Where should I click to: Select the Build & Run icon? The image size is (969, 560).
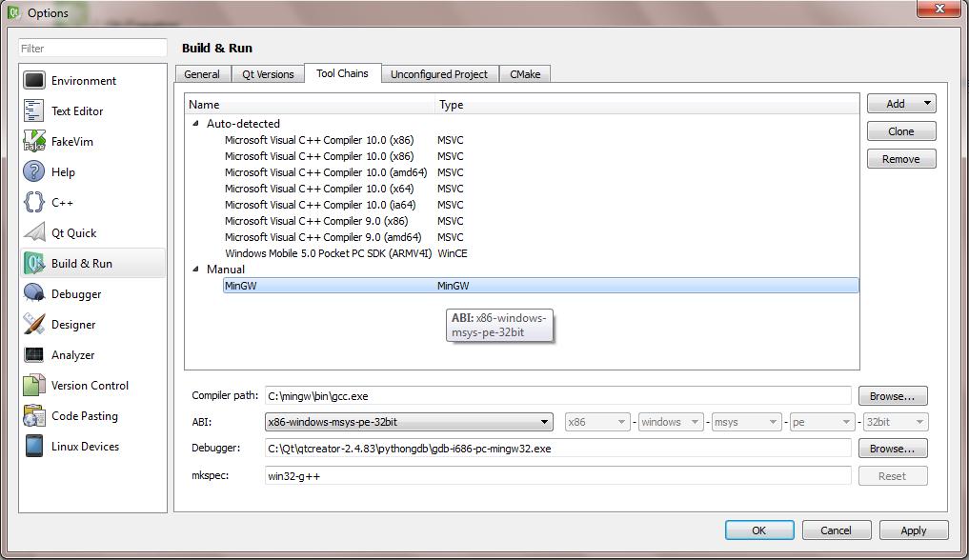[x=34, y=263]
